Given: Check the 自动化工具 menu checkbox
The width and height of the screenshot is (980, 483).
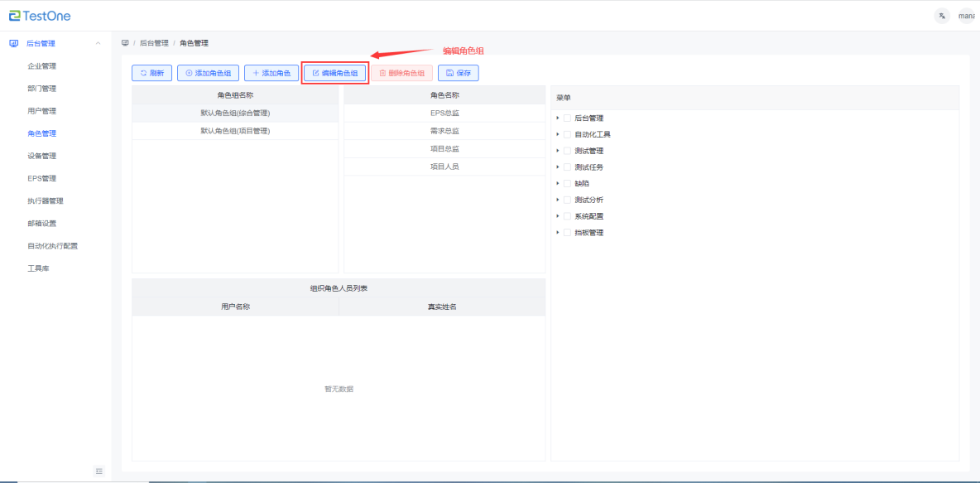Looking at the screenshot, I should 567,134.
